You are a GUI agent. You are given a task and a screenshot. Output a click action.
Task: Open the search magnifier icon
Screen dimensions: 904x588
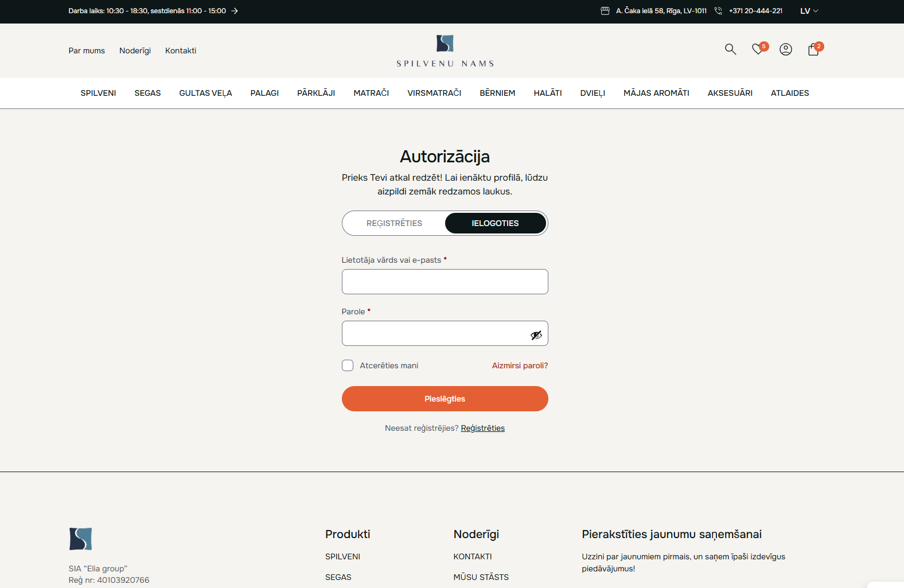point(730,49)
